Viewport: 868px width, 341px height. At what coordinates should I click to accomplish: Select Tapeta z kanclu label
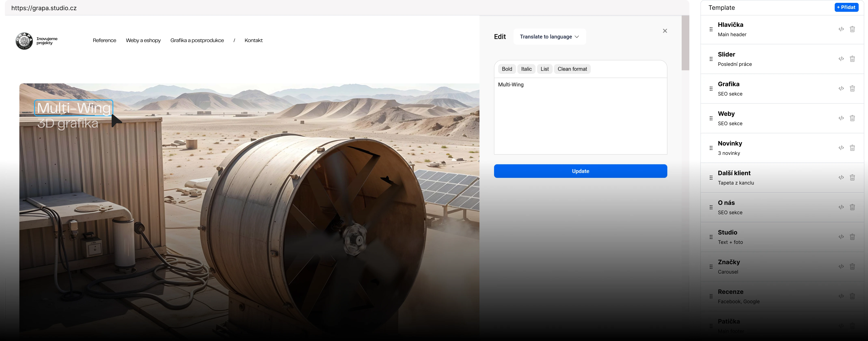(736, 183)
